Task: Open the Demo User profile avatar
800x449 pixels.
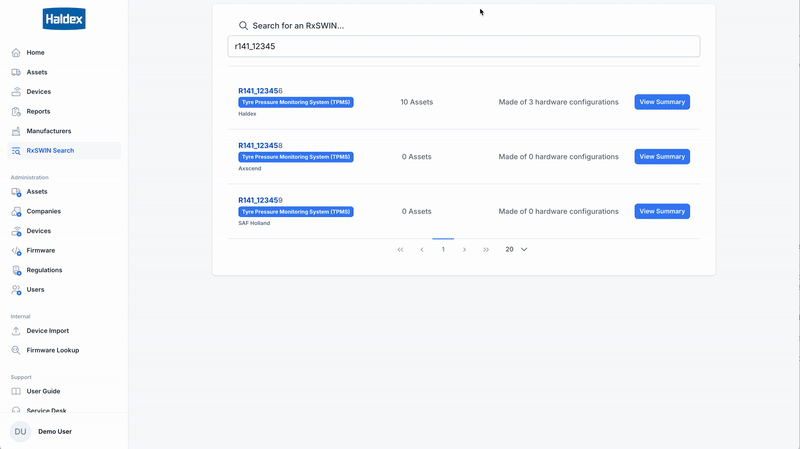Action: (20, 431)
